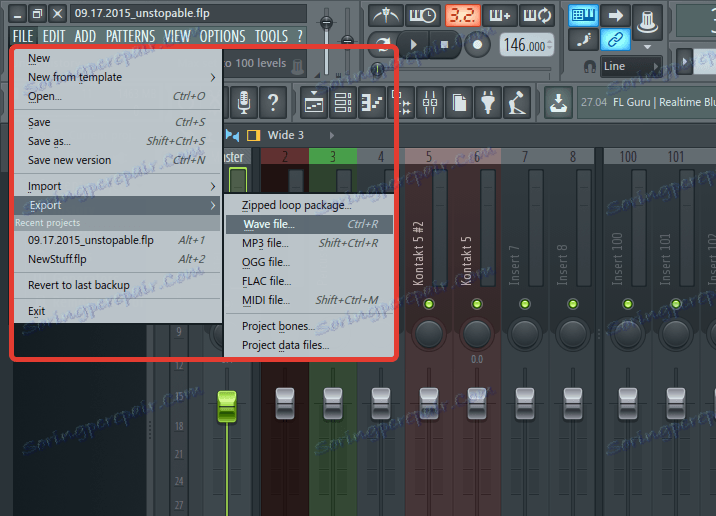Open the mixer view icon
The height and width of the screenshot is (516, 716).
pos(430,102)
